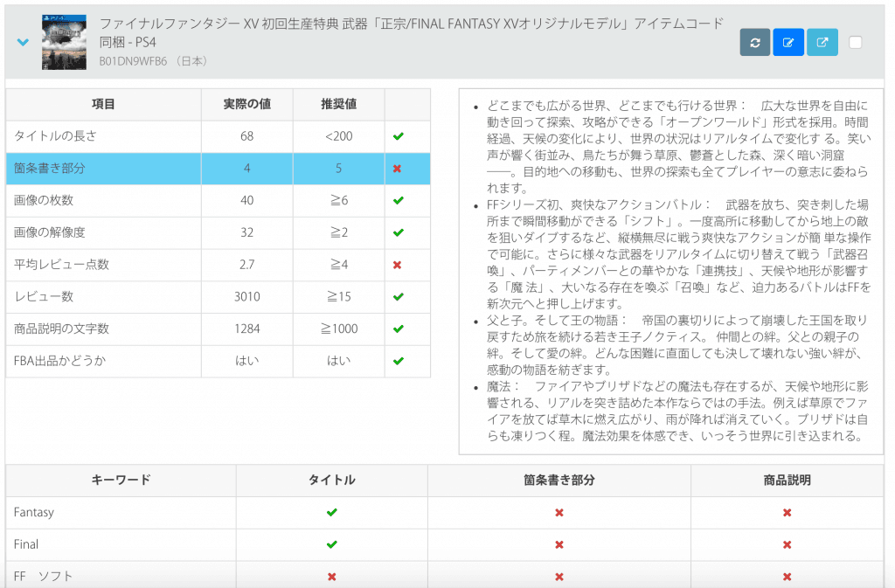Screen dimensions: 895x588
Task: Click the description character count 1284
Action: pos(247,329)
